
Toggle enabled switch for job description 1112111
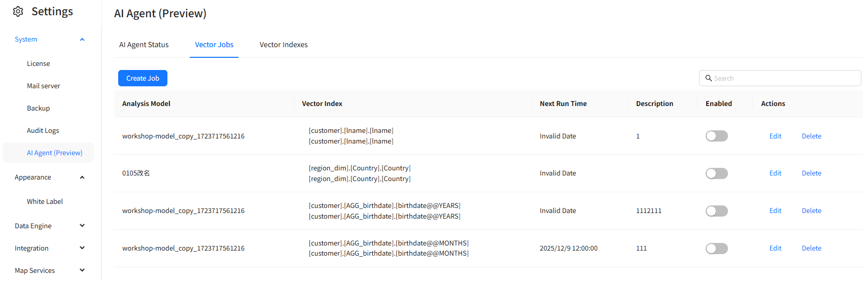click(x=716, y=211)
